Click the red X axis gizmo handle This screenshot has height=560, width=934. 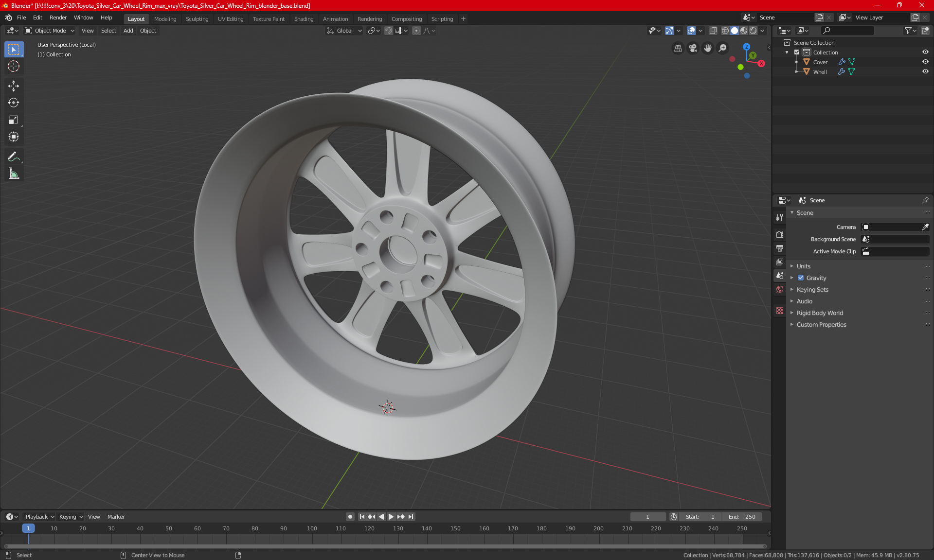coord(761,64)
